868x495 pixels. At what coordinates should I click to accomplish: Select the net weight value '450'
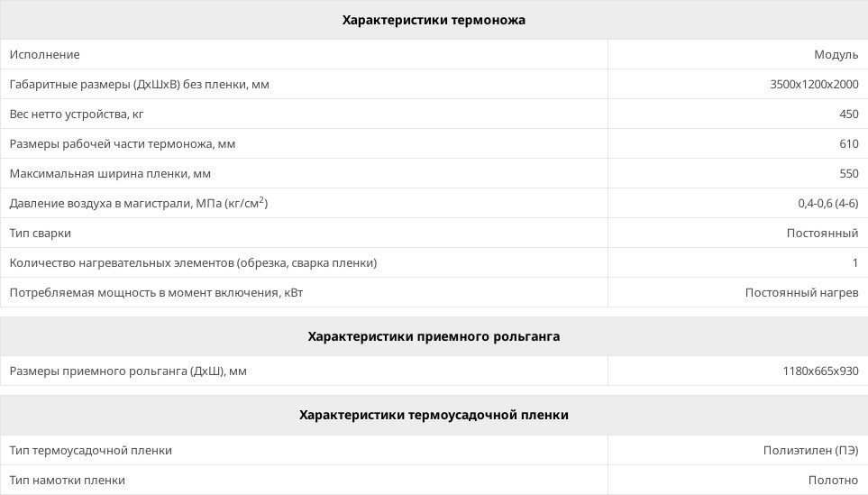point(848,115)
